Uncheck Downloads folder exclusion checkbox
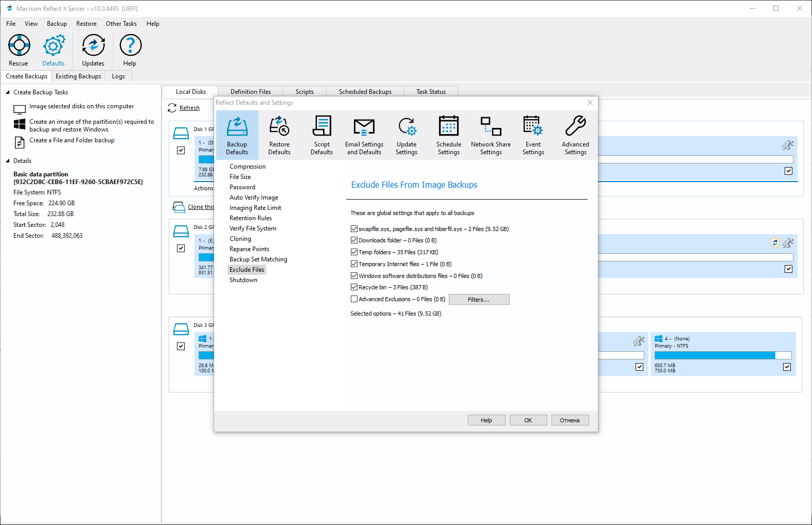 (354, 240)
